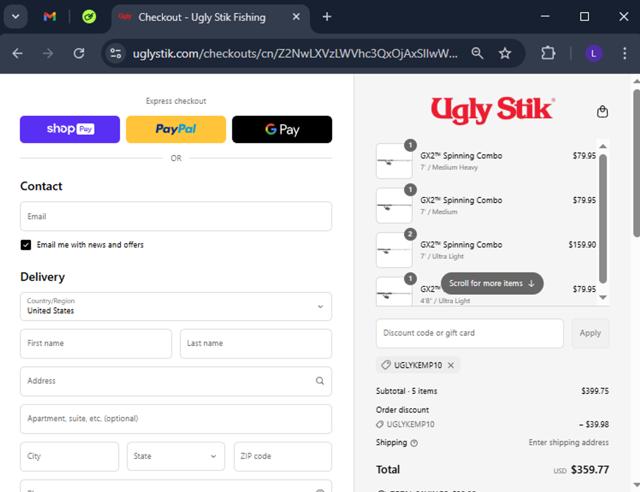Screen dimensions: 640x492
Task: Open the tab search chevron in Chrome
Action: [16, 17]
